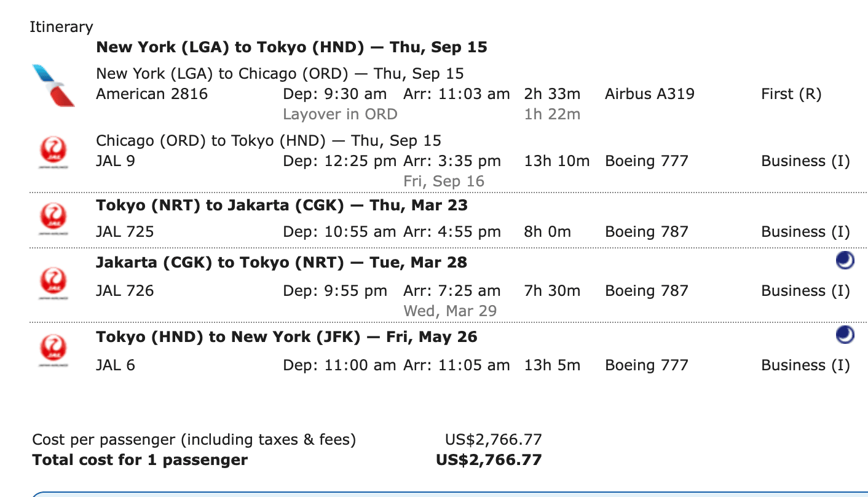Screen dimensions: 868x497
Task: Click the JAL 725 flight number
Action: click(x=125, y=232)
